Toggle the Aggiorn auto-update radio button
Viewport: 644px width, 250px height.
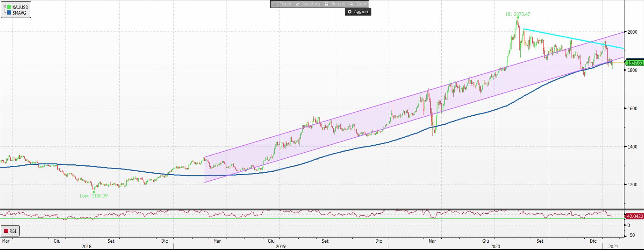click(349, 12)
